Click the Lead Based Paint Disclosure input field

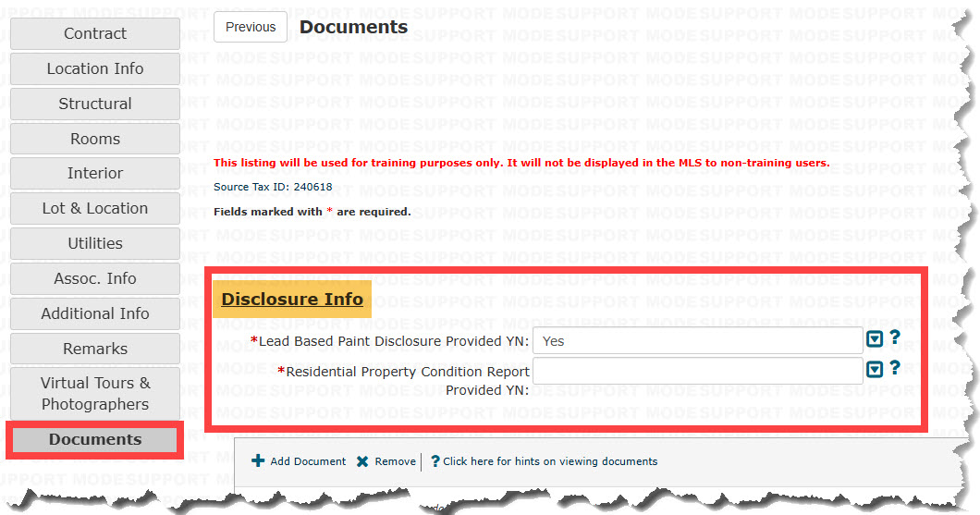click(x=697, y=341)
